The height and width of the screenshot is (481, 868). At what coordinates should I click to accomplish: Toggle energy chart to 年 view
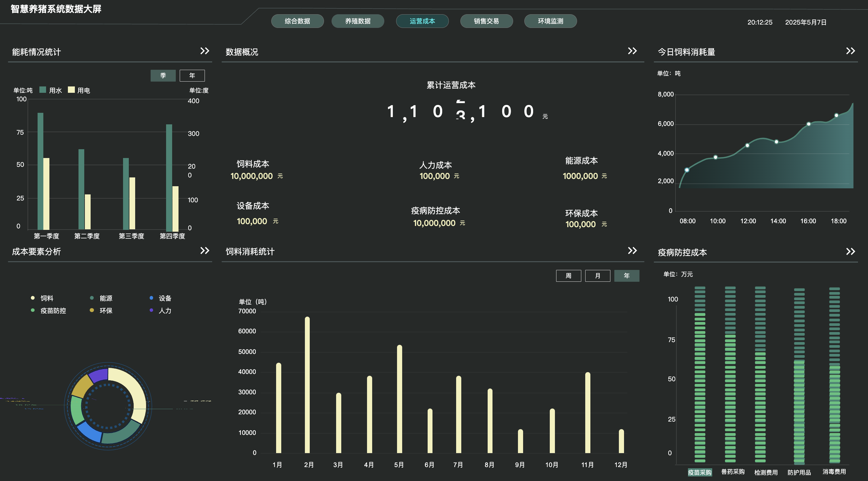click(192, 76)
